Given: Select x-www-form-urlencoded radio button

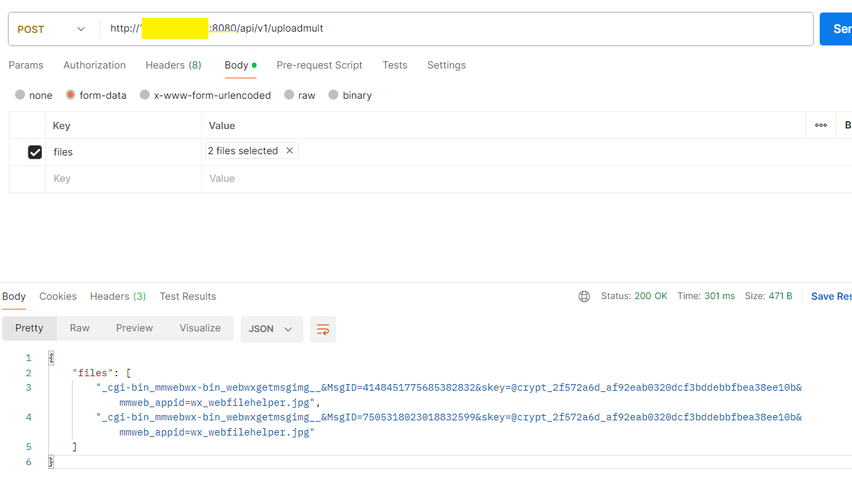Looking at the screenshot, I should (x=145, y=95).
